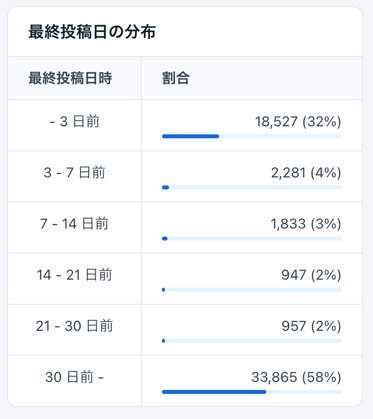
Task: Click the 947 (2%) value
Action: click(x=311, y=275)
